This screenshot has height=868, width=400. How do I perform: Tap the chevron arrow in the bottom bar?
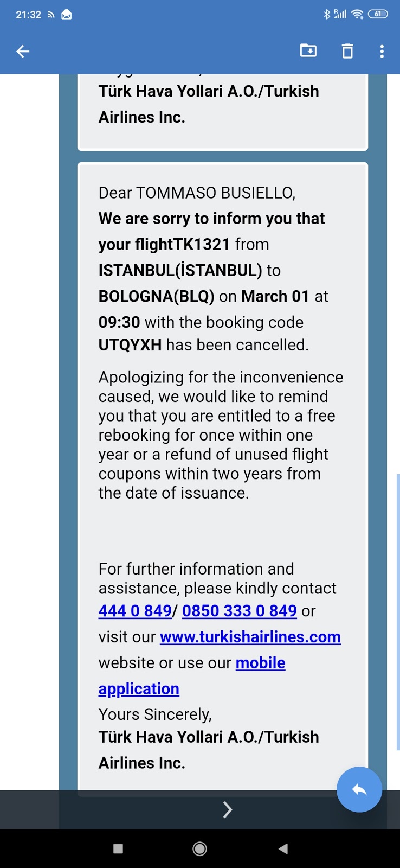click(228, 809)
